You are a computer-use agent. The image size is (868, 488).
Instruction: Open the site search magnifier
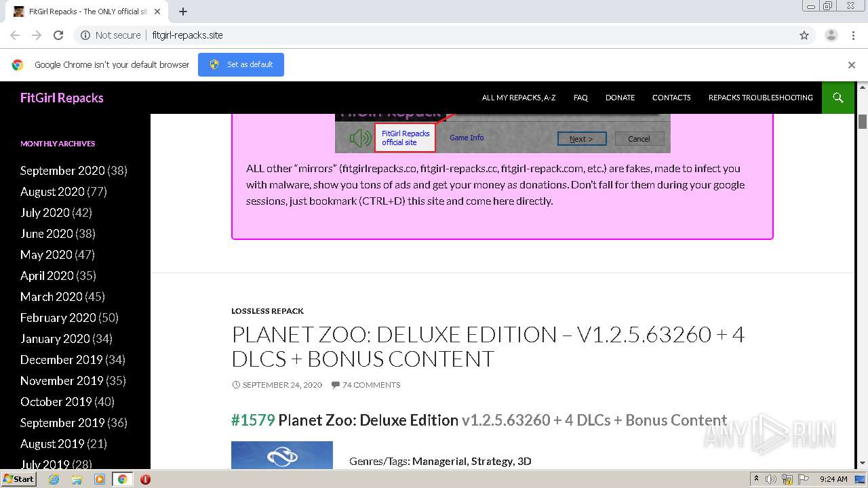[x=838, y=98]
